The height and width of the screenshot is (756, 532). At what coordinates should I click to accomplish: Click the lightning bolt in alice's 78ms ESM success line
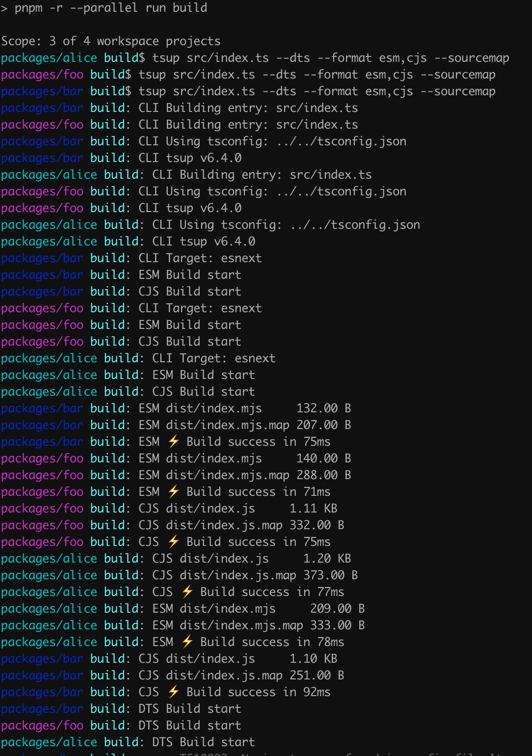(187, 642)
